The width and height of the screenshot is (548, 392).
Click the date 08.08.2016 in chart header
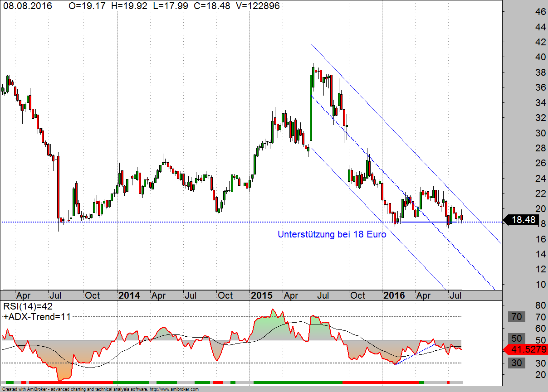coord(27,6)
